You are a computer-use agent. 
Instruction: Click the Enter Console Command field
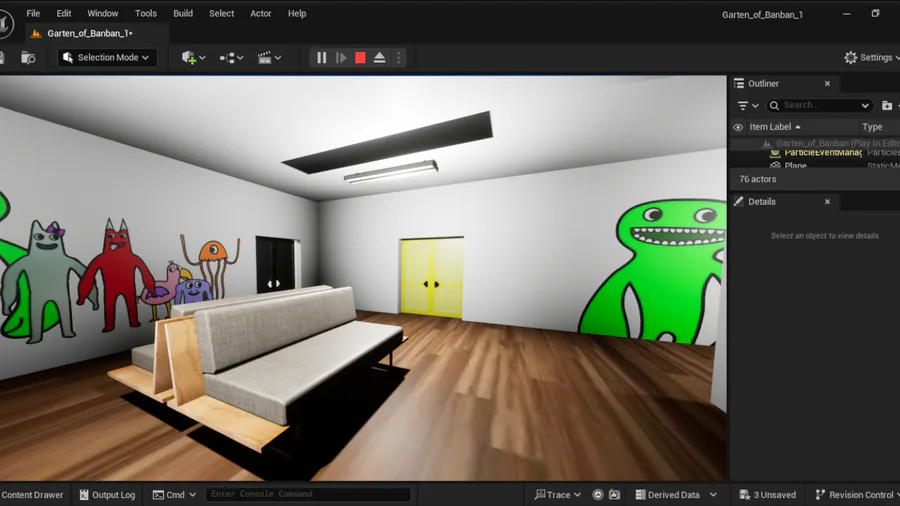click(x=308, y=494)
